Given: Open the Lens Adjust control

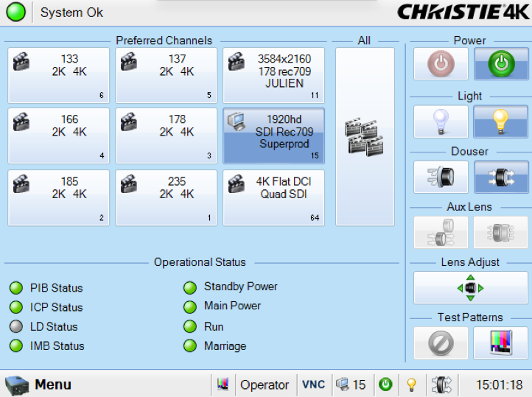Looking at the screenshot, I should pyautogui.click(x=471, y=288).
